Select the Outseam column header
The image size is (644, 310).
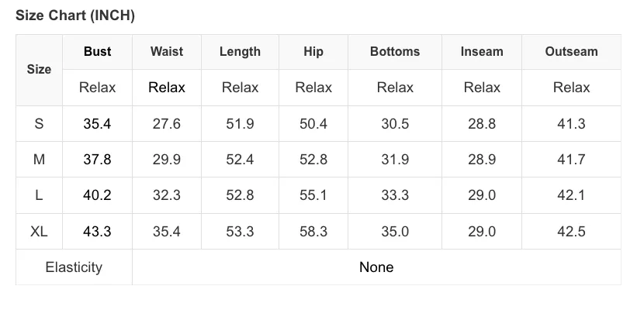point(571,52)
